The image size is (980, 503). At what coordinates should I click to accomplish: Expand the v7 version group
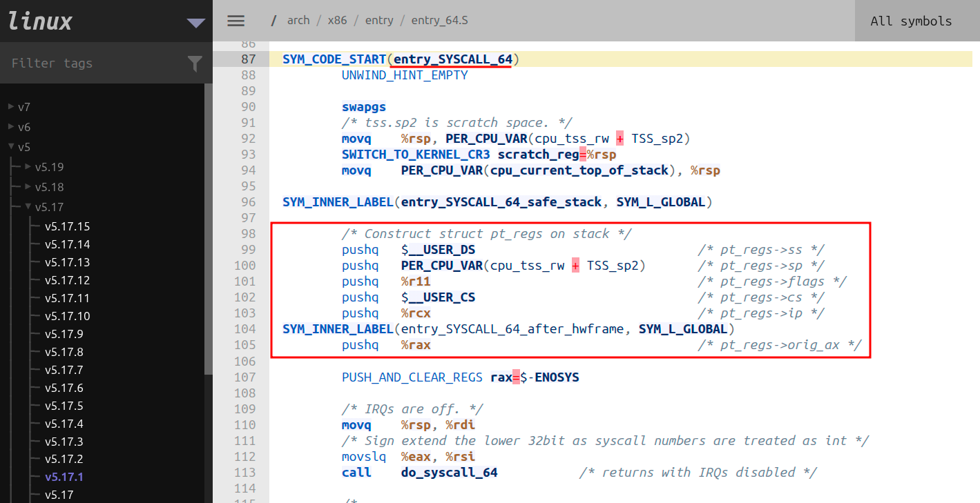(11, 107)
